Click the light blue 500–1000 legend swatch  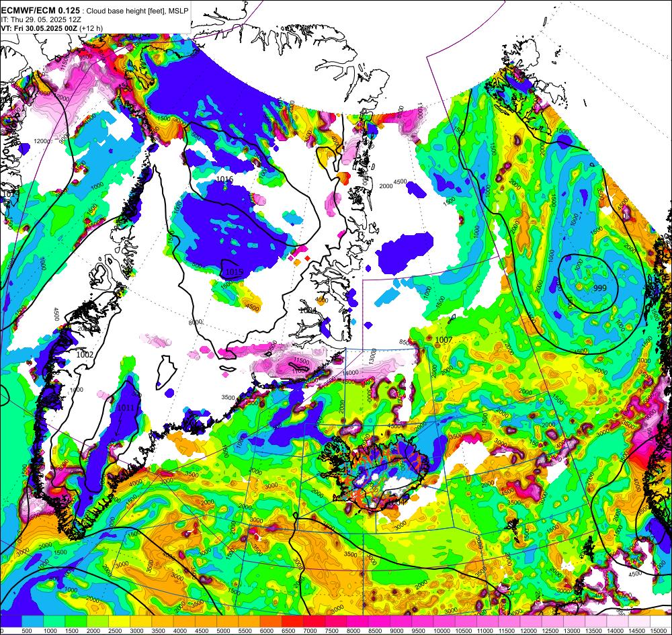[x=32, y=621]
